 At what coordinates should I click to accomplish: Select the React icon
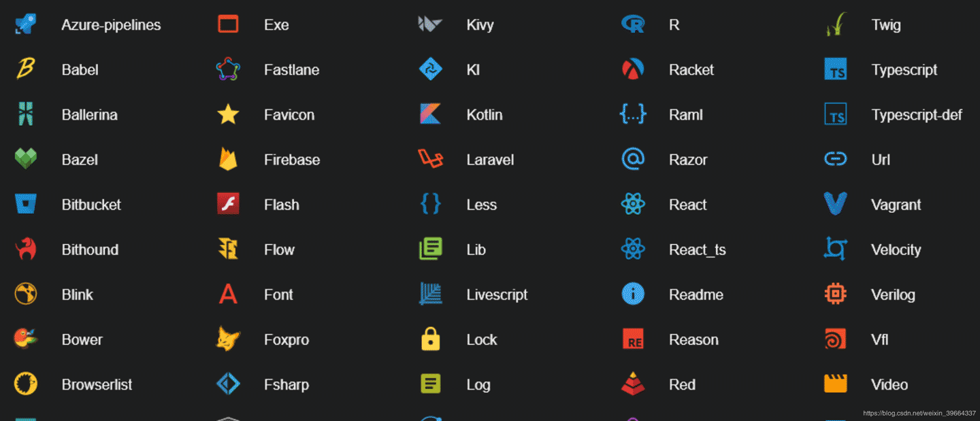pos(633,204)
